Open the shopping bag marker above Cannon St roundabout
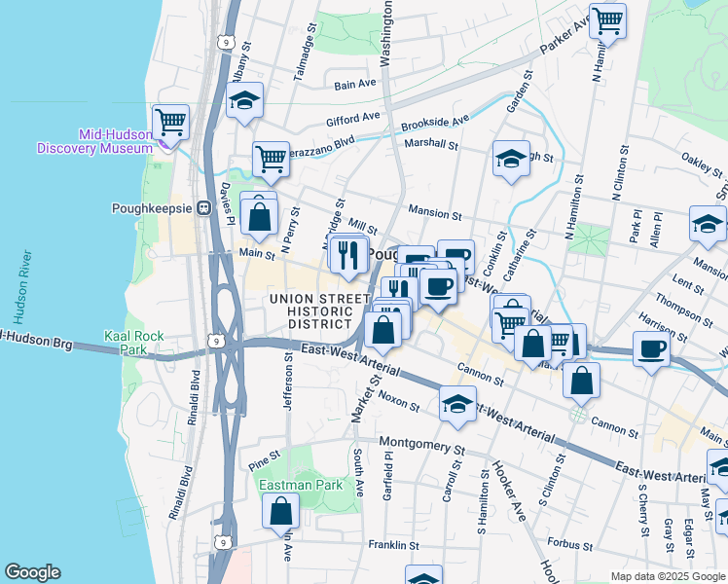 [581, 381]
